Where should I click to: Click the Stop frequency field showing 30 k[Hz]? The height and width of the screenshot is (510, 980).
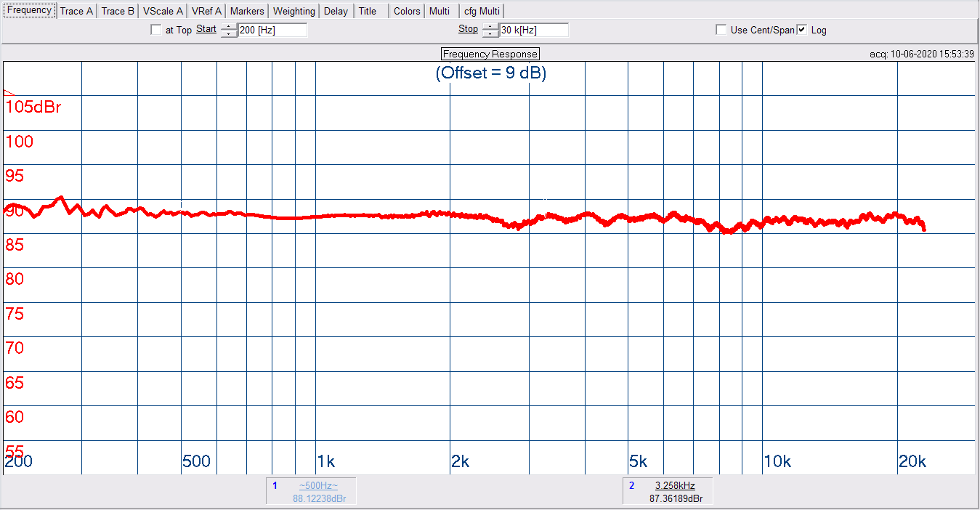(533, 31)
